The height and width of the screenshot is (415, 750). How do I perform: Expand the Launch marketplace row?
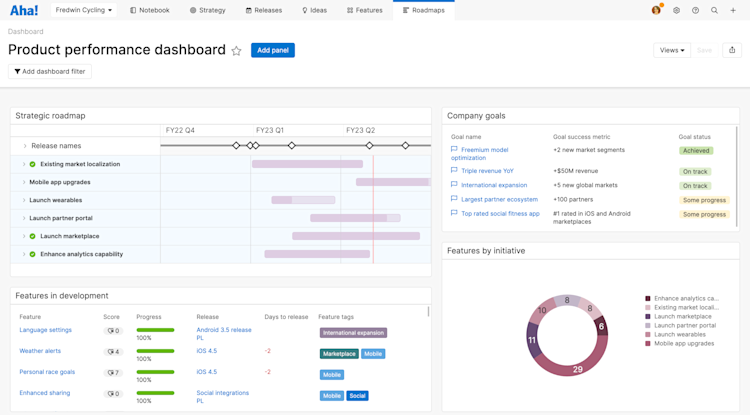(23, 236)
